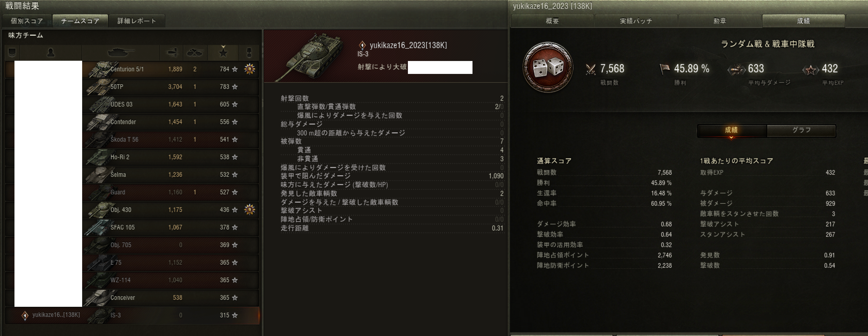Click the Obj. 430 medal icon
The height and width of the screenshot is (336, 868).
click(249, 210)
